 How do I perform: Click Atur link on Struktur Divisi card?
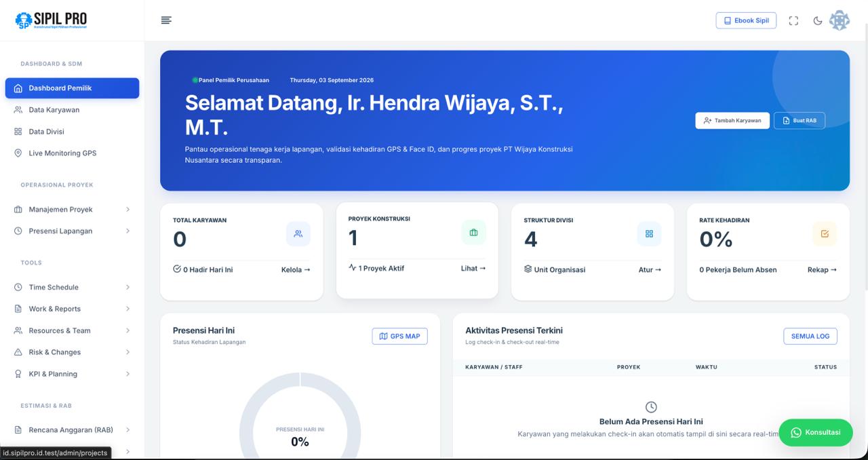click(x=650, y=270)
